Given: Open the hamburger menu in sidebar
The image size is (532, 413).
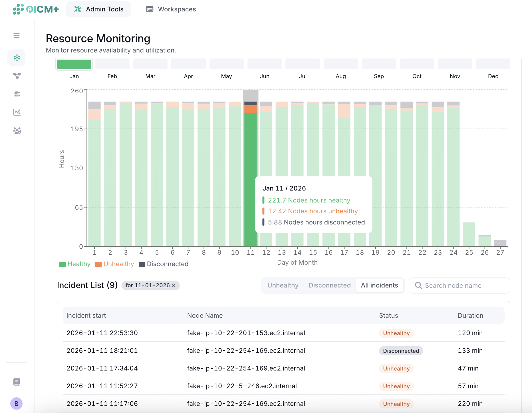Looking at the screenshot, I should click(17, 36).
